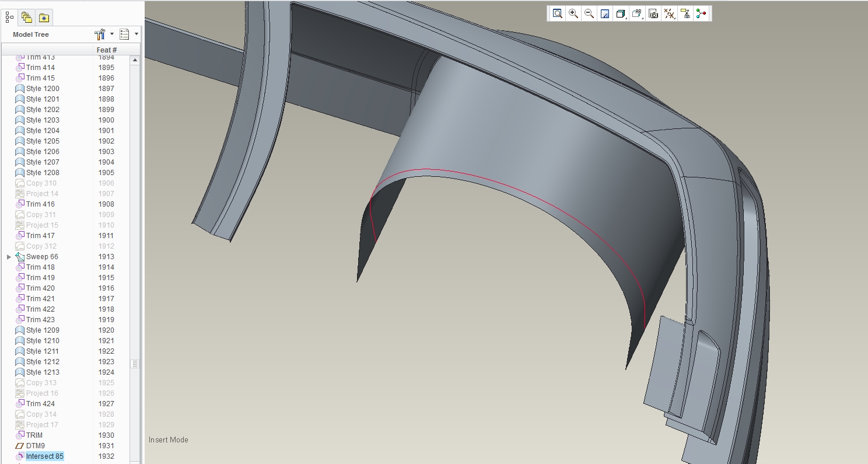
Task: Click the Copy 313 feature icon
Action: (x=20, y=383)
